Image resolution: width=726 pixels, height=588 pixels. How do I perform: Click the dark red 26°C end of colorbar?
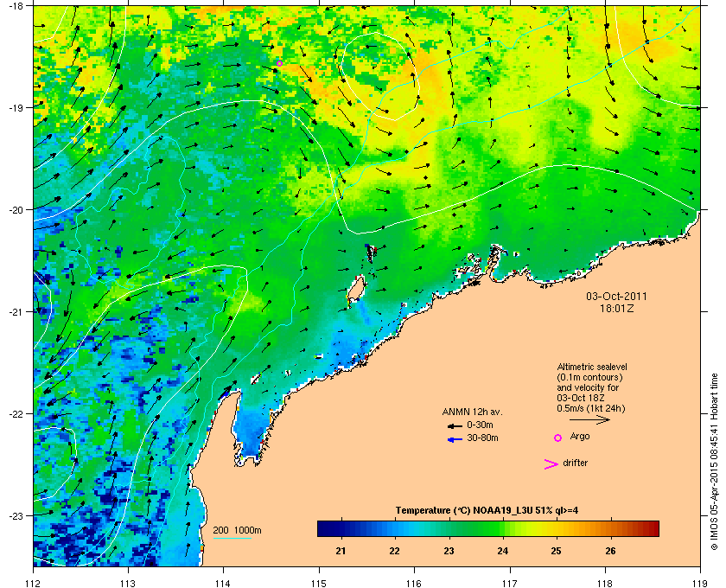653,528
